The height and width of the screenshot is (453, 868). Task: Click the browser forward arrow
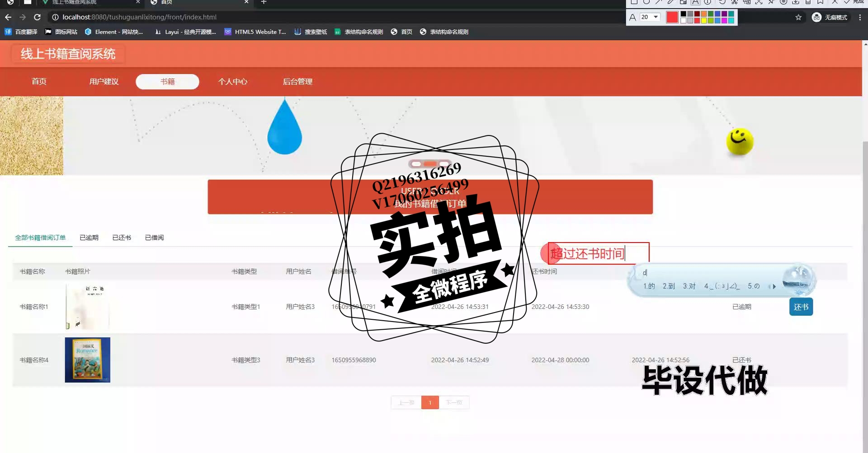(23, 17)
